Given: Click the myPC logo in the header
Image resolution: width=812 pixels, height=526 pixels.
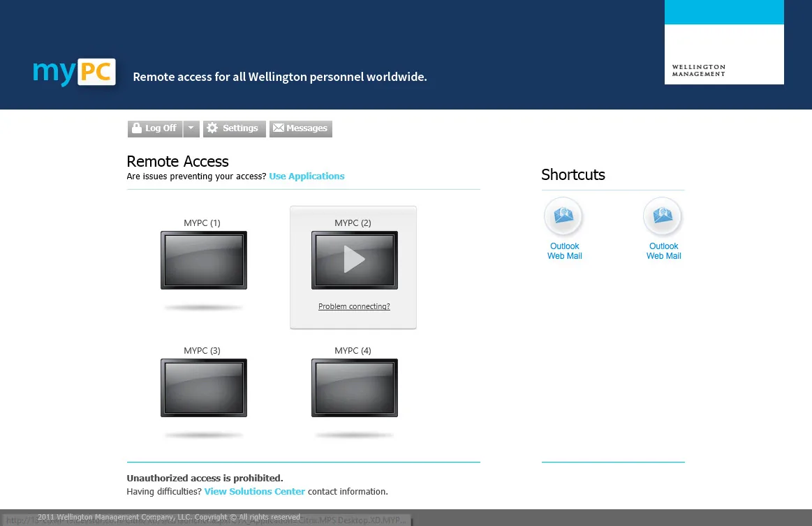Looking at the screenshot, I should click(74, 73).
